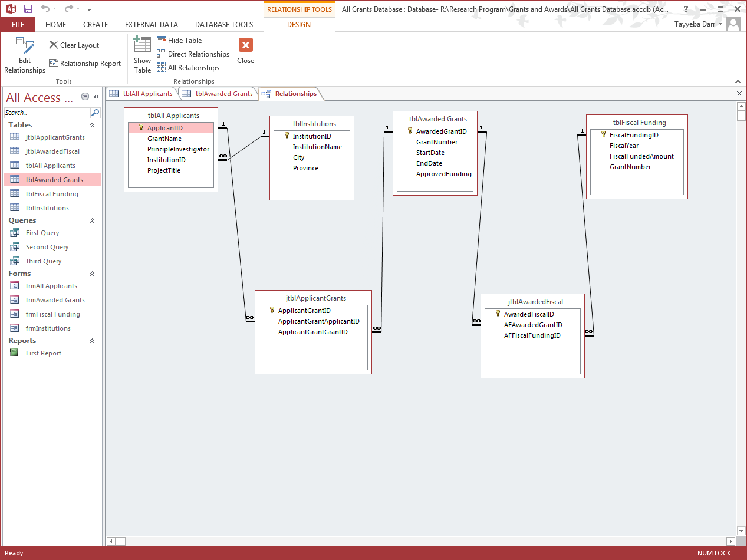Show Direct Relationships

coord(193,54)
